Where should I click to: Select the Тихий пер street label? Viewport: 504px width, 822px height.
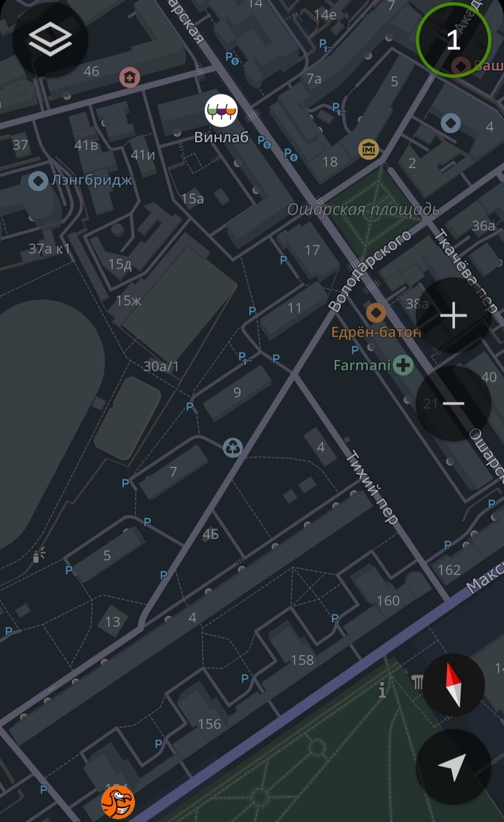point(372,487)
